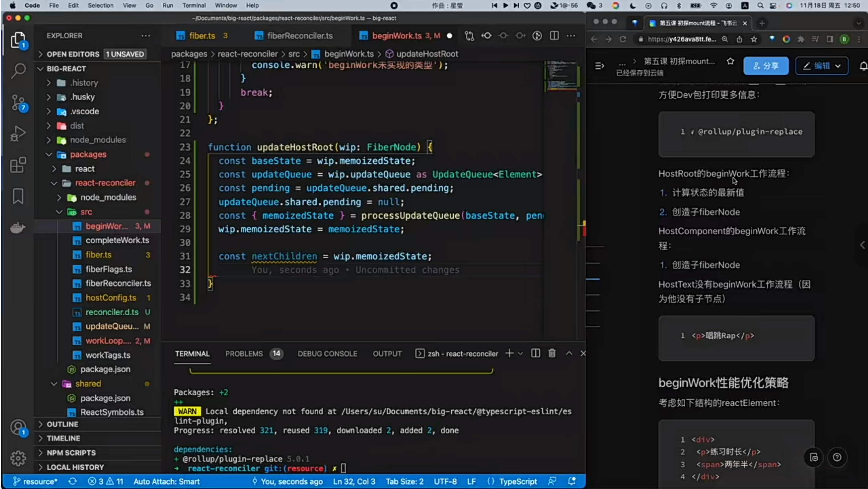
Task: Click Ln 32, Col 3 in status bar
Action: tap(354, 481)
